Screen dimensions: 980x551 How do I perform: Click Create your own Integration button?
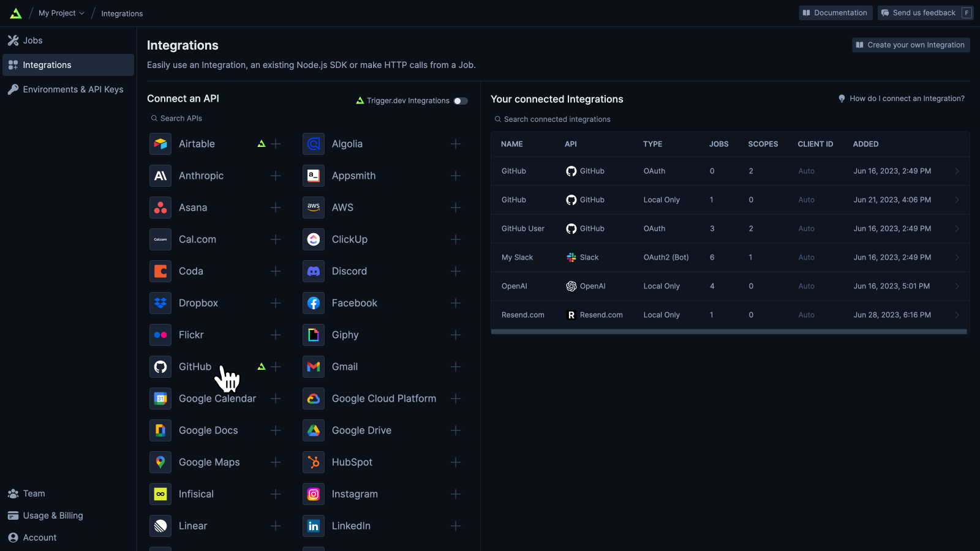pyautogui.click(x=911, y=45)
